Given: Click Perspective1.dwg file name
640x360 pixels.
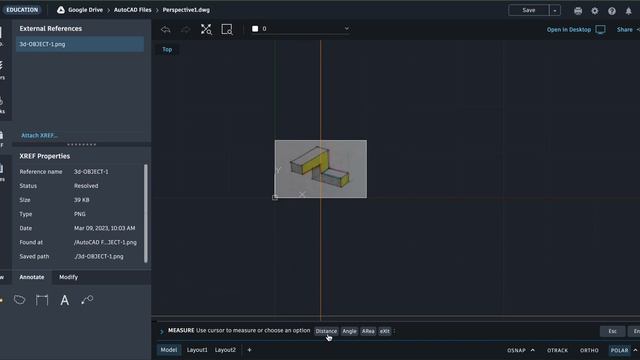Looking at the screenshot, I should pyautogui.click(x=186, y=10).
